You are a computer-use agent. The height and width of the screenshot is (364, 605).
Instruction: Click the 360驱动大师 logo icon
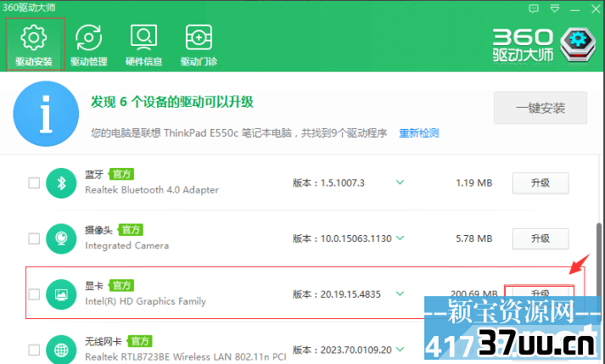point(578,45)
